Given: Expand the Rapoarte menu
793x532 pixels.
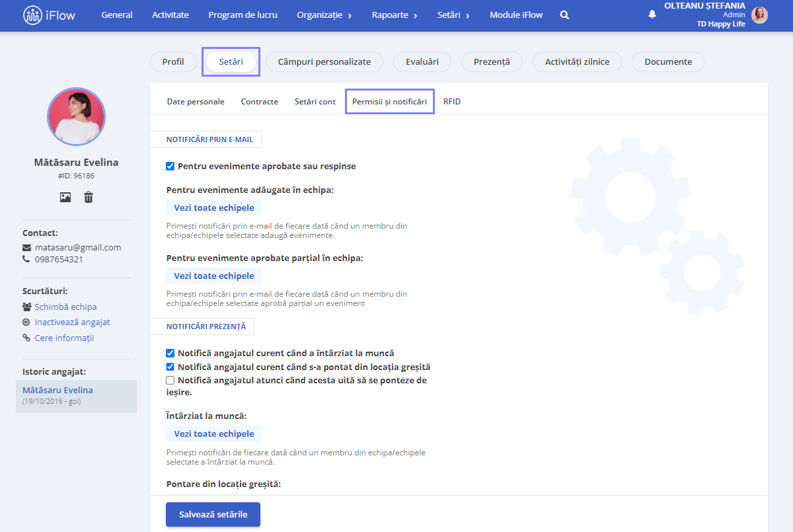Looking at the screenshot, I should (395, 15).
